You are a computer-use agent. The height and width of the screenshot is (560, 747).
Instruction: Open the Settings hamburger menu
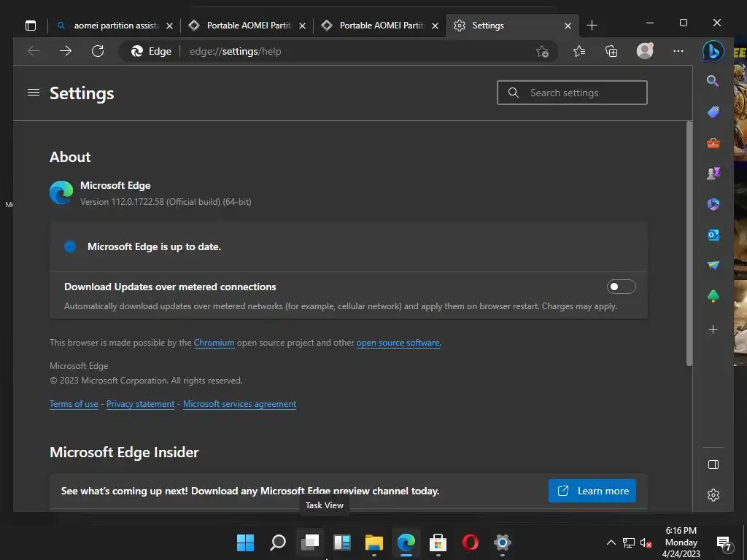click(x=34, y=93)
